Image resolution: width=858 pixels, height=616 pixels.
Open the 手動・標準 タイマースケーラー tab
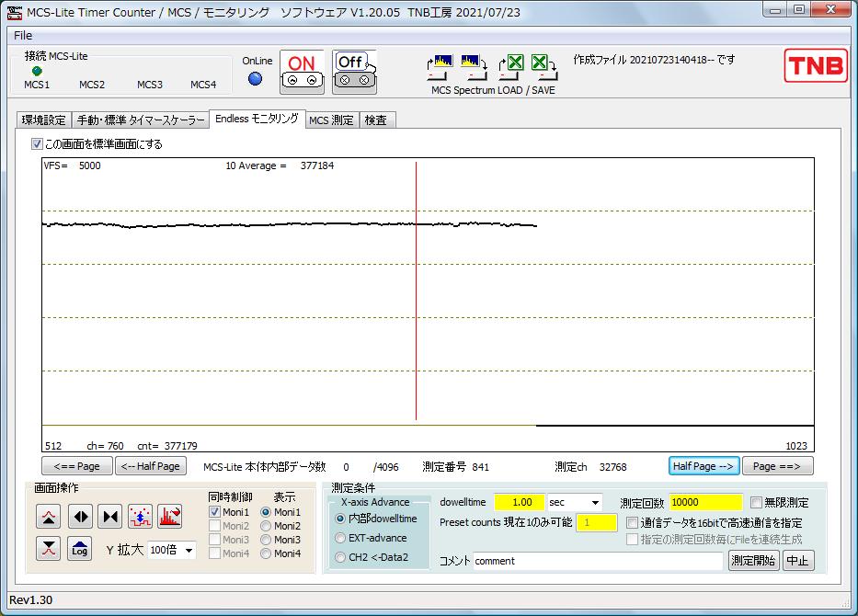click(x=141, y=120)
